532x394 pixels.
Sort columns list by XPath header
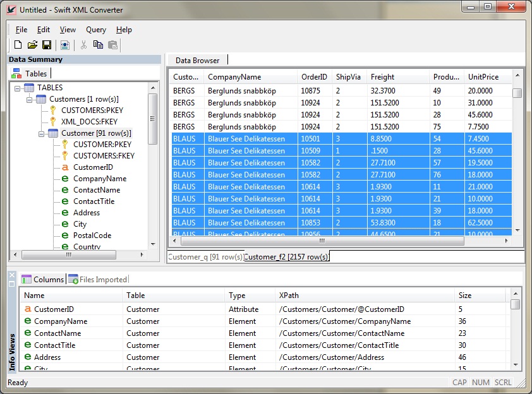coord(365,295)
